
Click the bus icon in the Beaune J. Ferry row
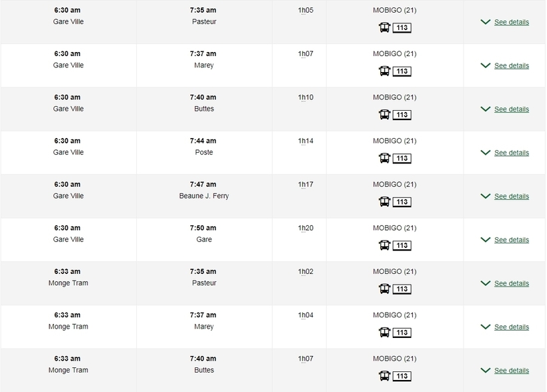384,202
